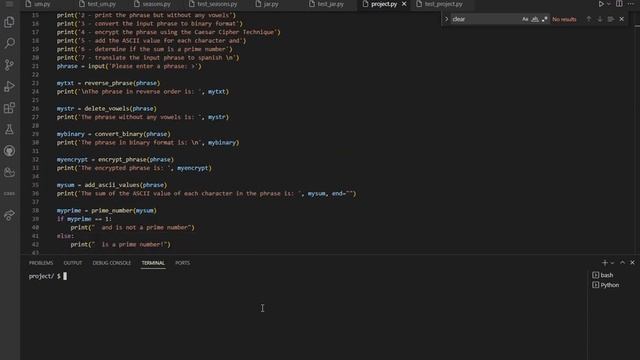Create a new terminal with plus button

(605, 263)
